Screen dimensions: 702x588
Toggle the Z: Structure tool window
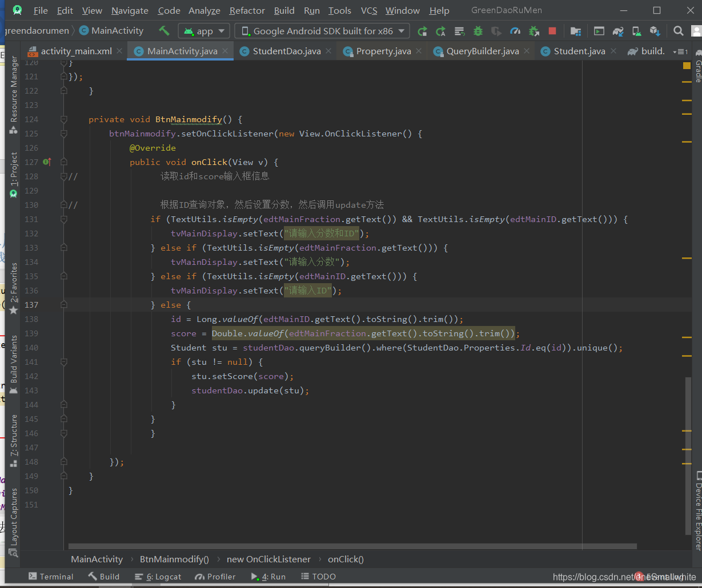point(14,441)
